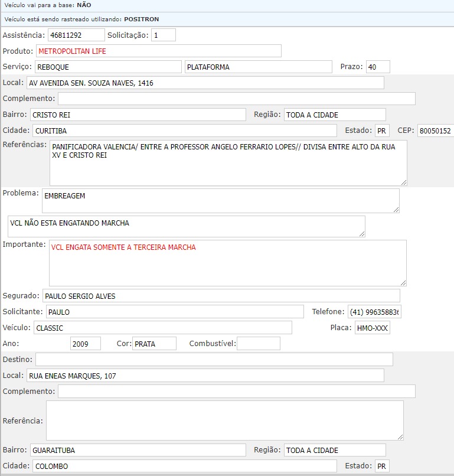Focus the Placa field
The height and width of the screenshot is (476, 454).
pos(372,328)
